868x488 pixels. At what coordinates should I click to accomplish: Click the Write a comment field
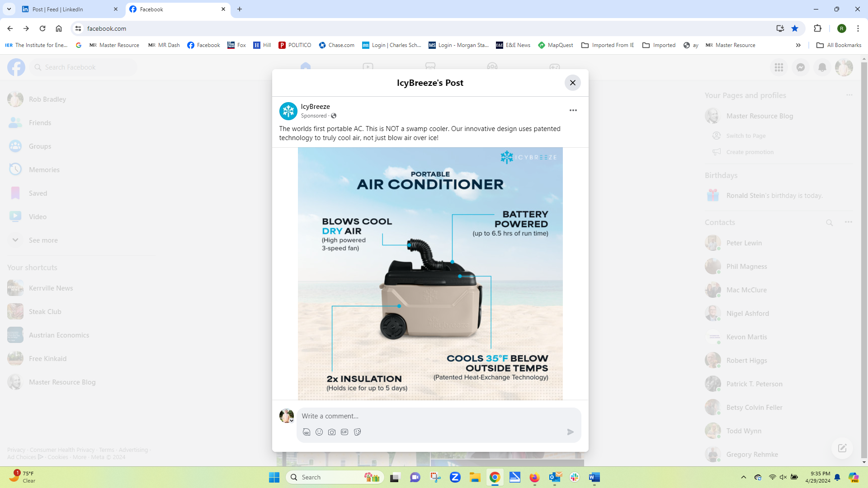439,416
